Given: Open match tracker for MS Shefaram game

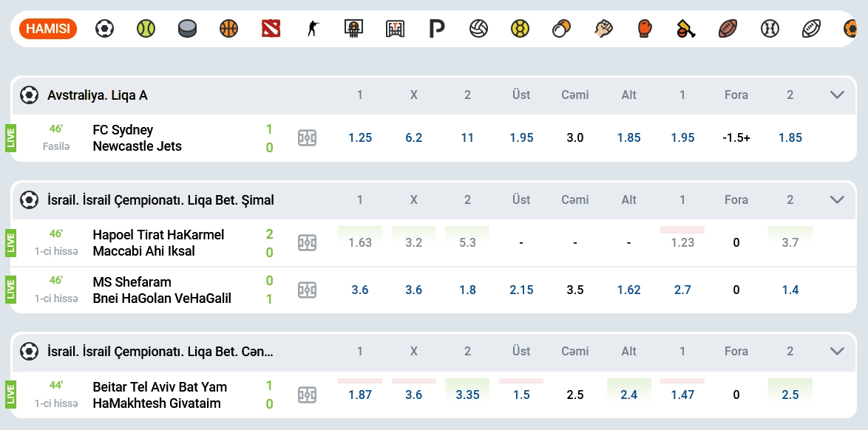Looking at the screenshot, I should click(307, 290).
